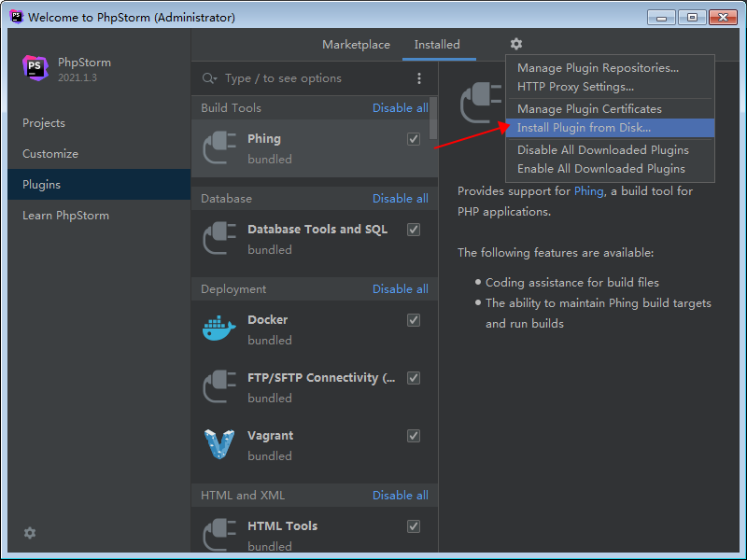Select Plugins in the sidebar

click(x=99, y=184)
